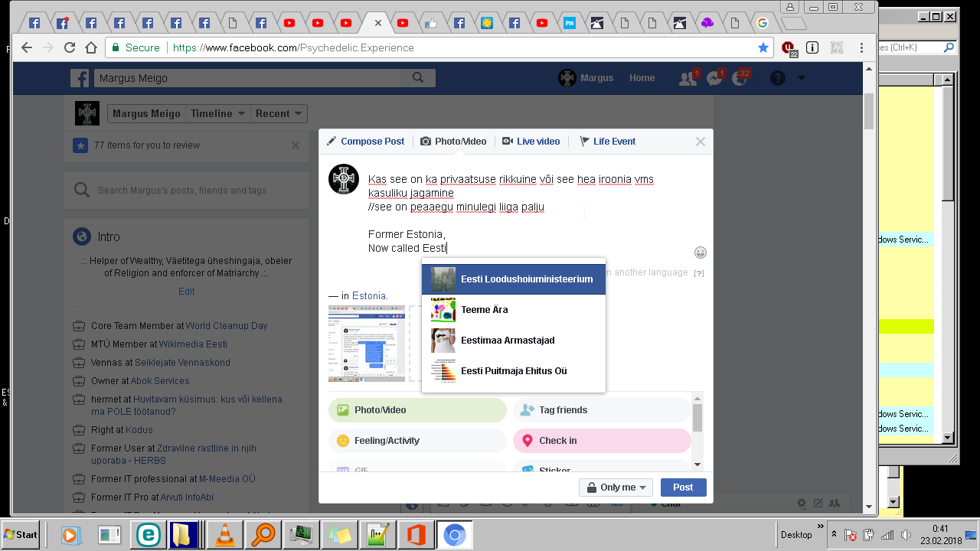Open the Chrome three-dot menu
This screenshot has width=980, height=551.
(863, 47)
